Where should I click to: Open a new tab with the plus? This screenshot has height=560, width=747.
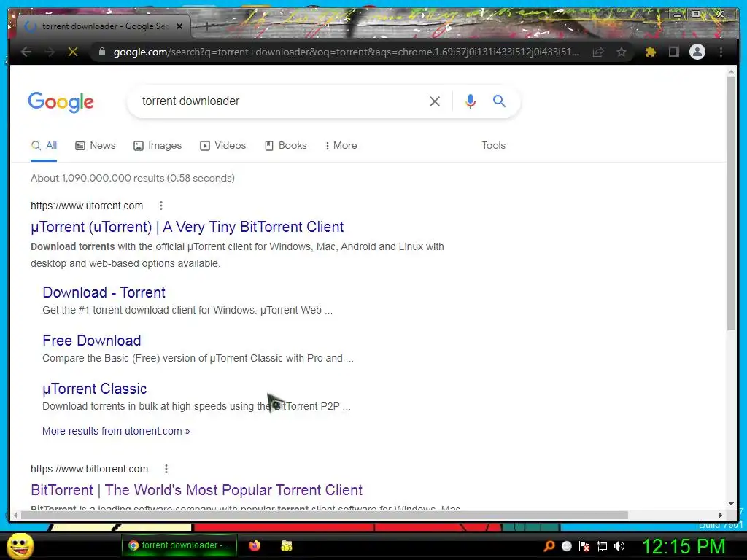click(206, 26)
